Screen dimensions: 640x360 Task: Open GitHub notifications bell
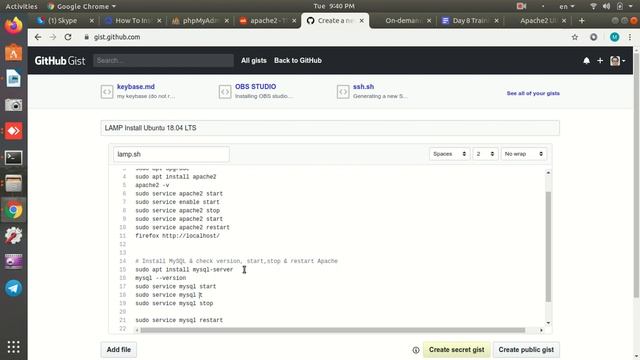click(587, 61)
